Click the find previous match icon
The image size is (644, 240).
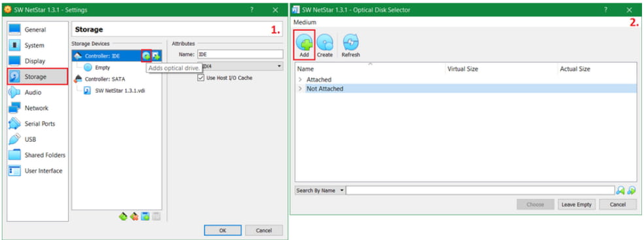point(620,190)
